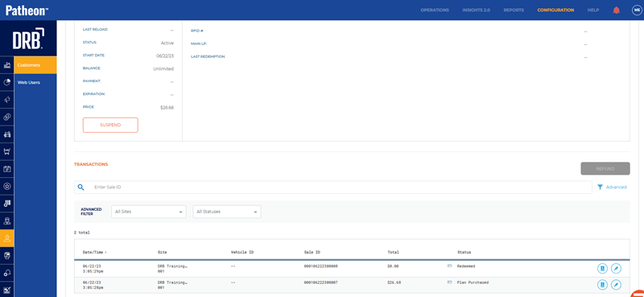Open the headset support sidebar icon
This screenshot has width=644, height=297.
coord(6,272)
